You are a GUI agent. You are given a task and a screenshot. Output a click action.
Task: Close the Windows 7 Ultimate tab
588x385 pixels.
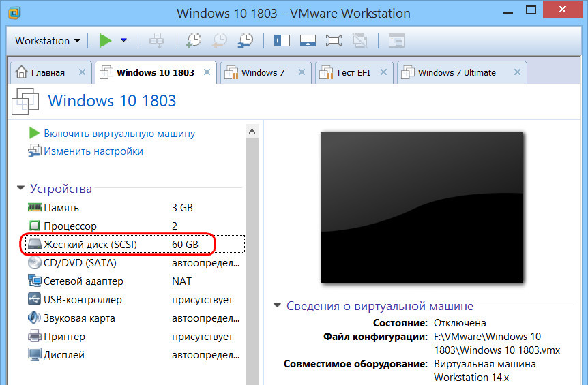click(518, 72)
